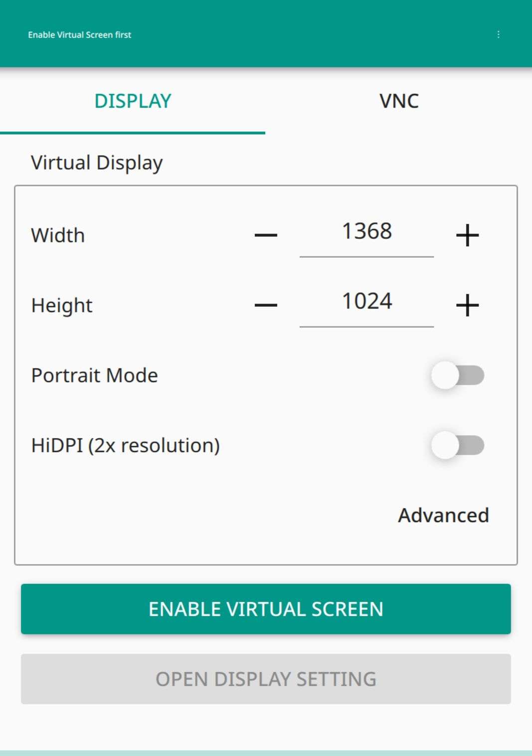Viewport: 532px width, 756px height.
Task: Switch to the DISPLAY tab
Action: [133, 101]
